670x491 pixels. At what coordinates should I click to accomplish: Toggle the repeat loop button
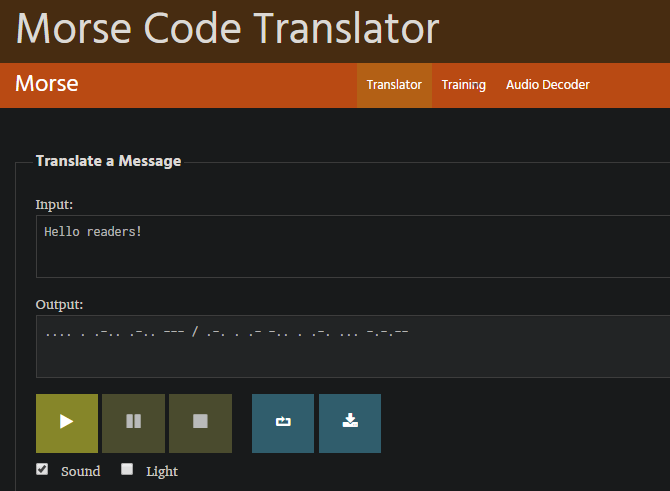click(x=283, y=423)
